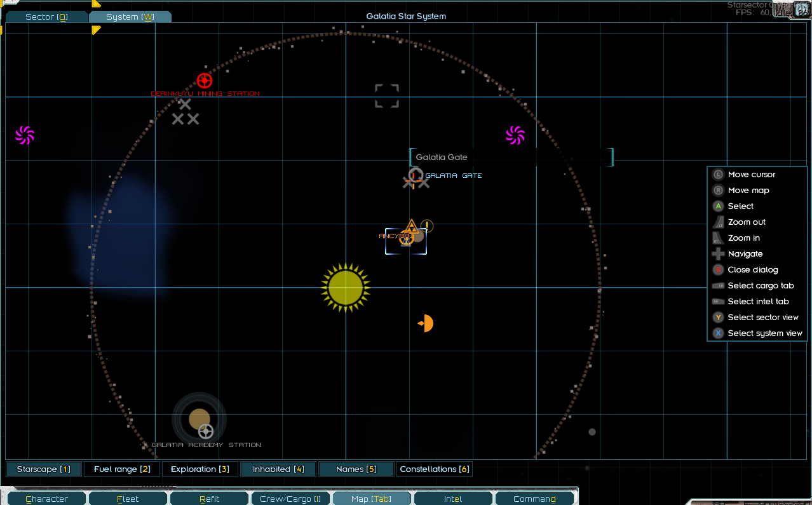Image resolution: width=812 pixels, height=505 pixels.
Task: Click the yellow Galatia star
Action: (x=345, y=288)
